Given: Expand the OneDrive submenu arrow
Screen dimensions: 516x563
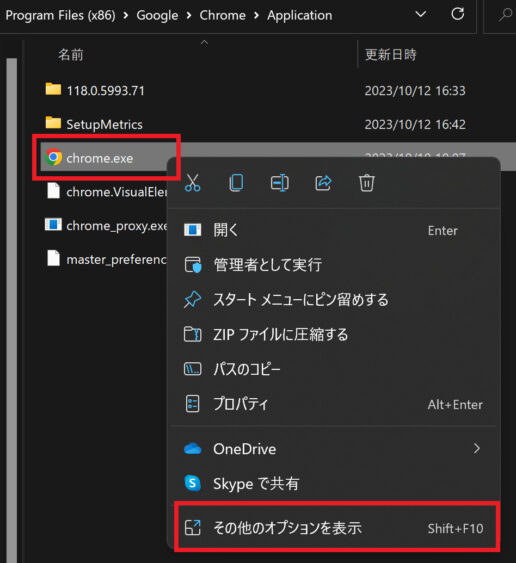Looking at the screenshot, I should (x=477, y=448).
